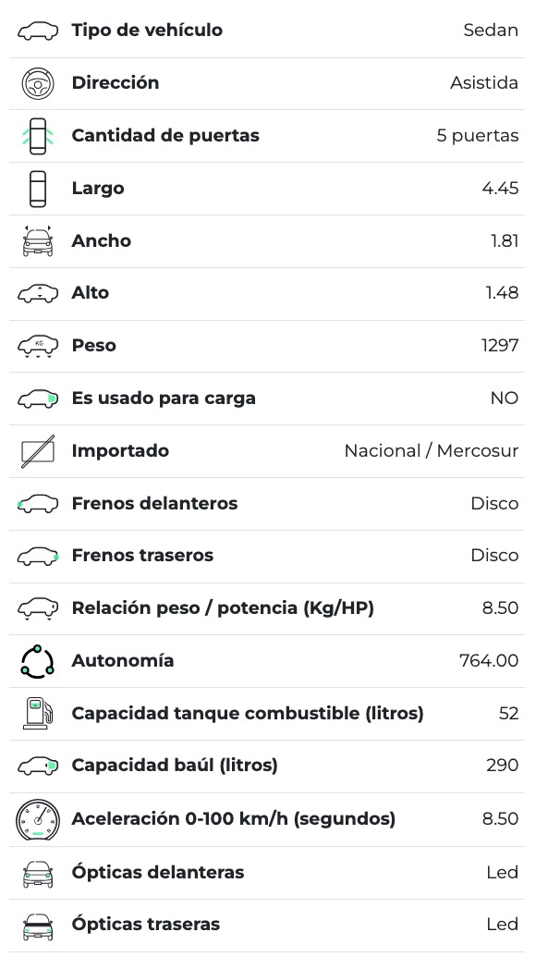
Task: Click the car icon beside Tipo de vehículo
Action: click(38, 31)
